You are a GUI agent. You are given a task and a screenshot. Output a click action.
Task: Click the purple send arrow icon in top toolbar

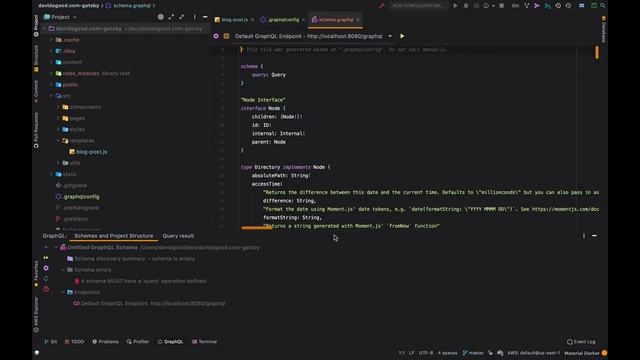point(537,6)
